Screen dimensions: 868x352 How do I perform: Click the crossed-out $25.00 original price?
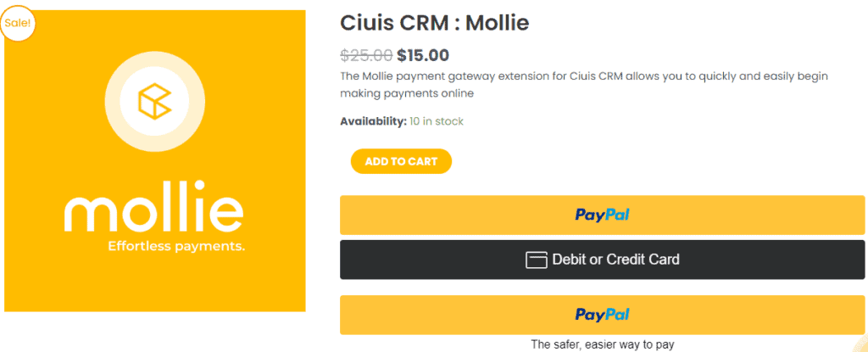(366, 55)
